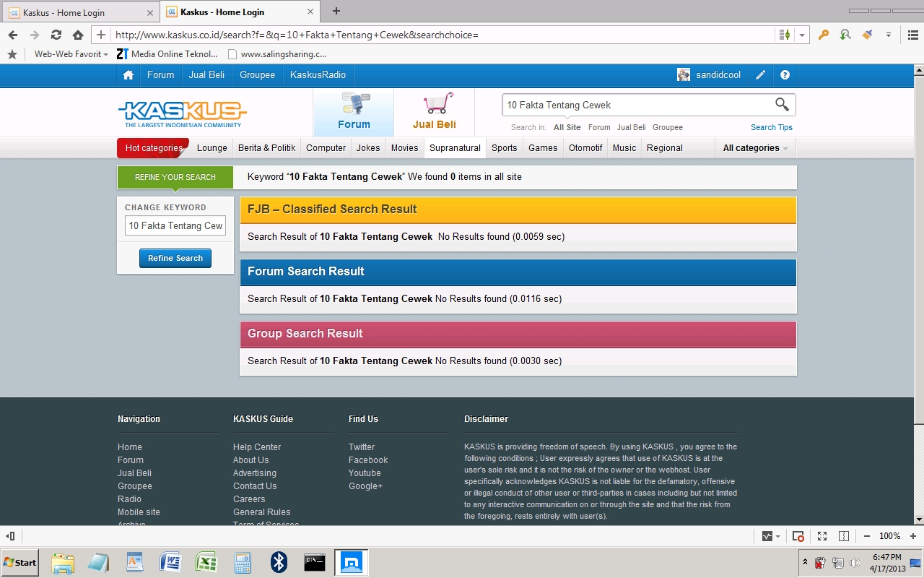Screen dimensions: 924x578
Task: Open the Computer category
Action: click(x=326, y=148)
